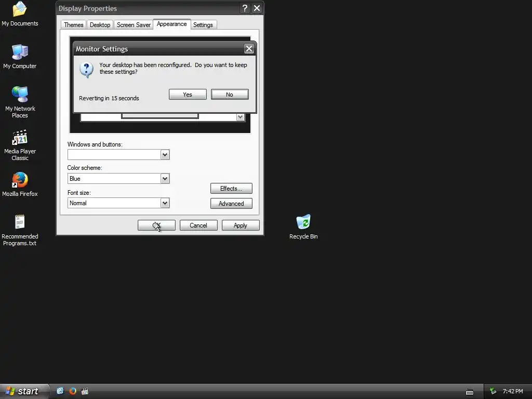Click Cancel in Display Properties

pos(198,225)
